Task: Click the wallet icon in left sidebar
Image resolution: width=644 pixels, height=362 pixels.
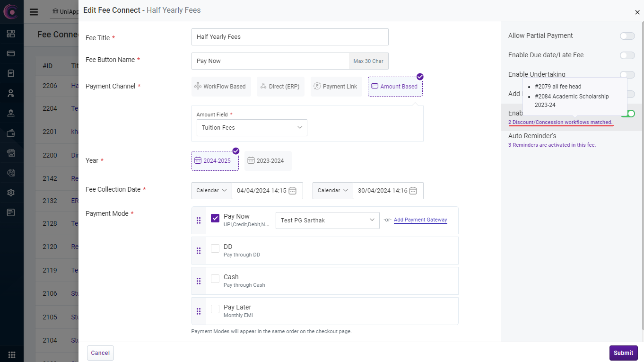Action: point(11,133)
